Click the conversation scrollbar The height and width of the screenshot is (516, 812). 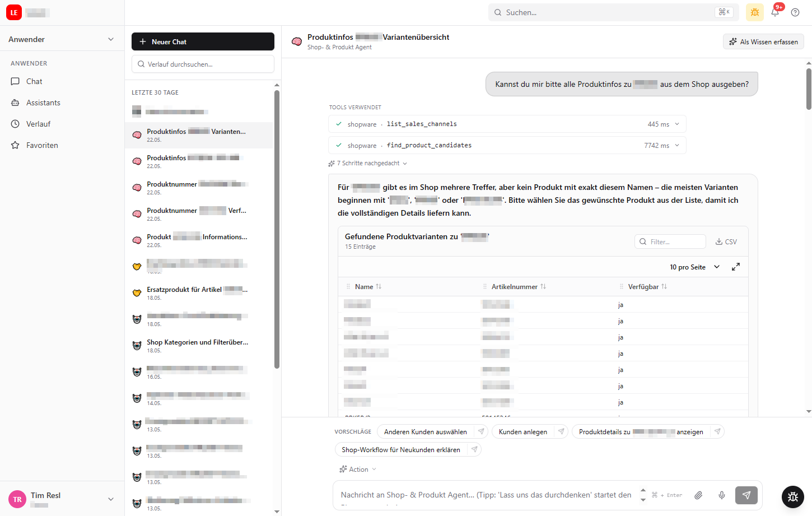(809, 89)
